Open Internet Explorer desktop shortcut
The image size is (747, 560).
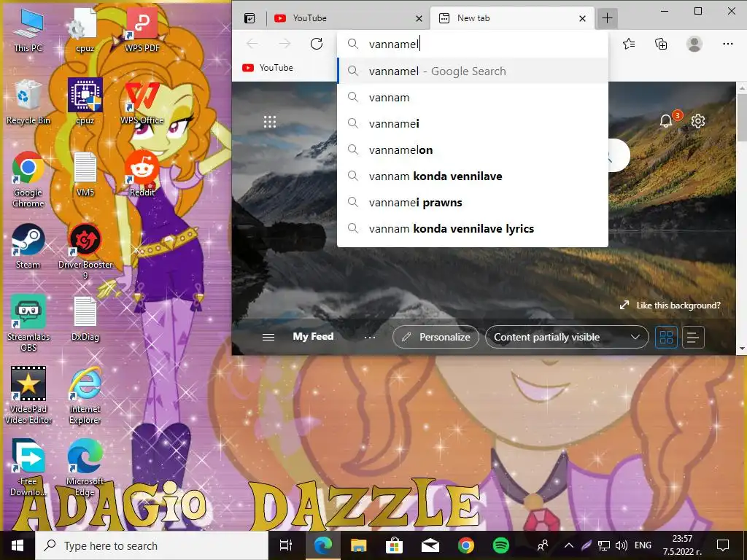click(x=85, y=395)
